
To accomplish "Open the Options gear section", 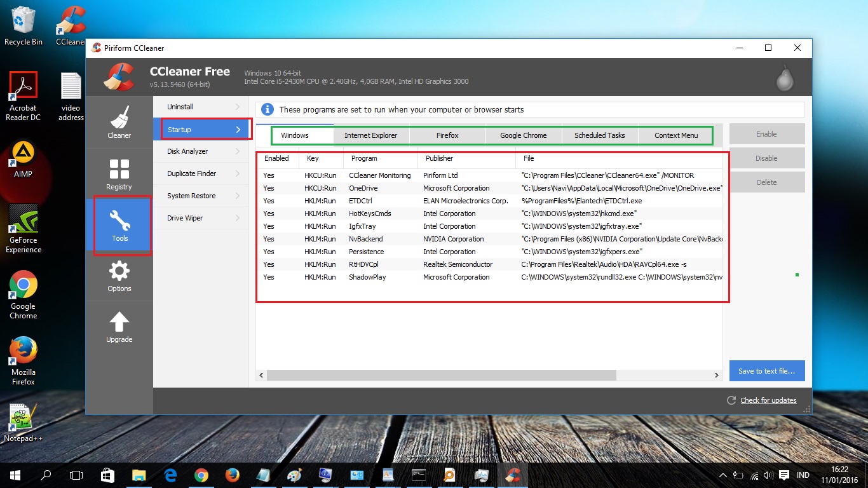I will tap(119, 275).
